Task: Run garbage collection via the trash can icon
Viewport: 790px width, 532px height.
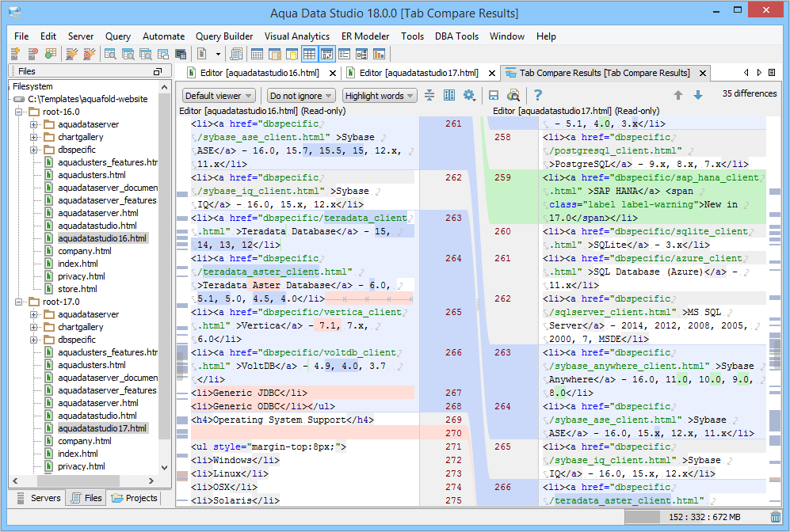Action: (x=775, y=517)
